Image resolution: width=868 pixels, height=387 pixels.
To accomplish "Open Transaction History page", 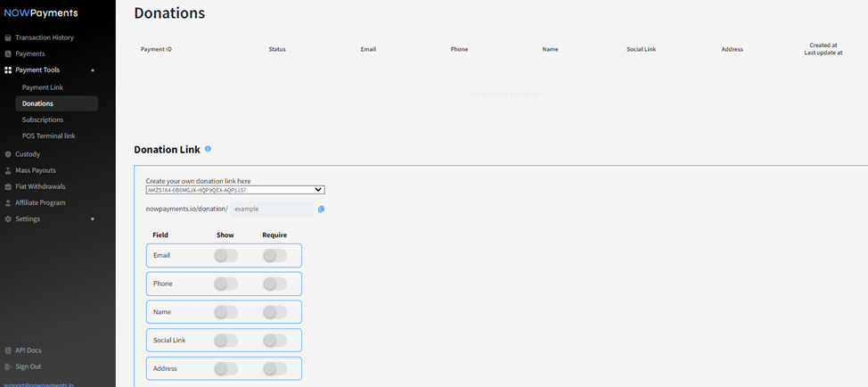I will point(45,37).
